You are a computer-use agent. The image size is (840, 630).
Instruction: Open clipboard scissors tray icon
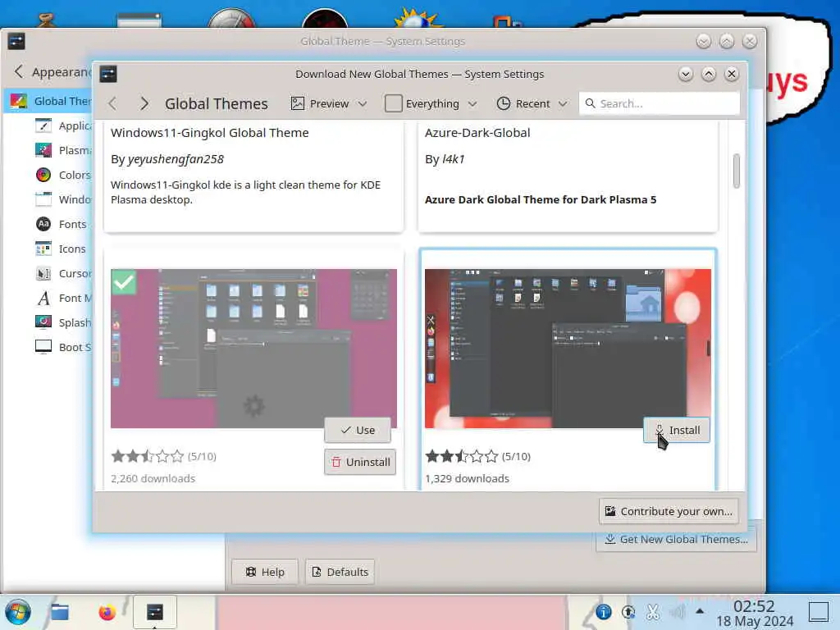[652, 612]
